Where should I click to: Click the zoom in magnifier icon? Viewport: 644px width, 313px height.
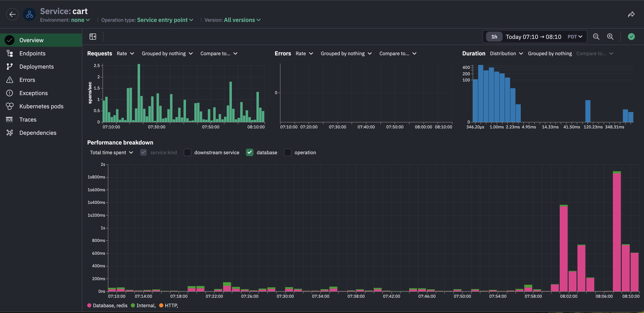click(x=610, y=37)
